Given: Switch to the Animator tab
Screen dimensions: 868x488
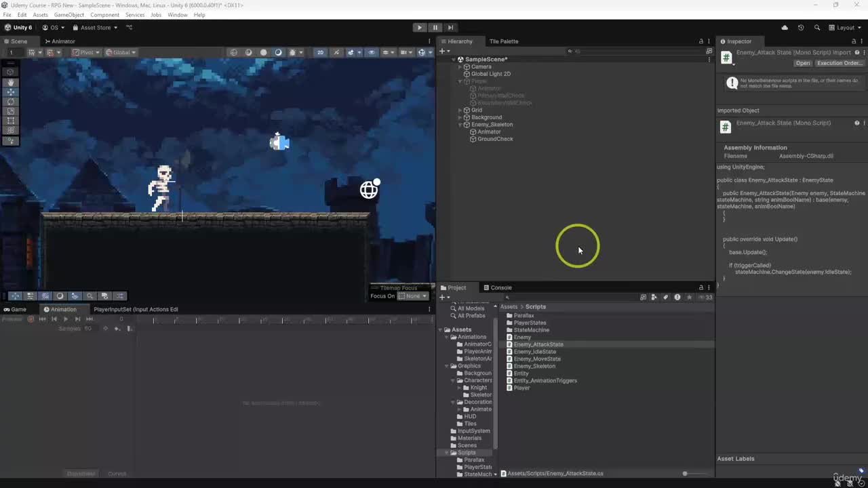Looking at the screenshot, I should (60, 41).
